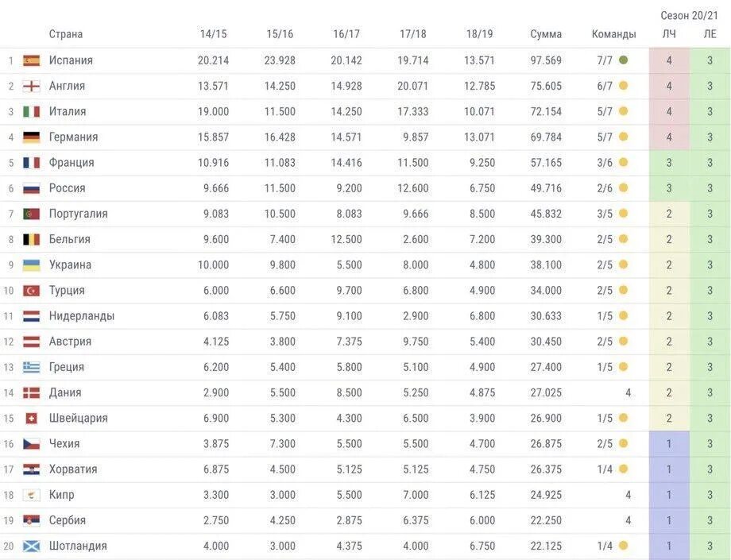The width and height of the screenshot is (731, 560).
Task: Click the Spain flag icon
Action: pos(32,60)
